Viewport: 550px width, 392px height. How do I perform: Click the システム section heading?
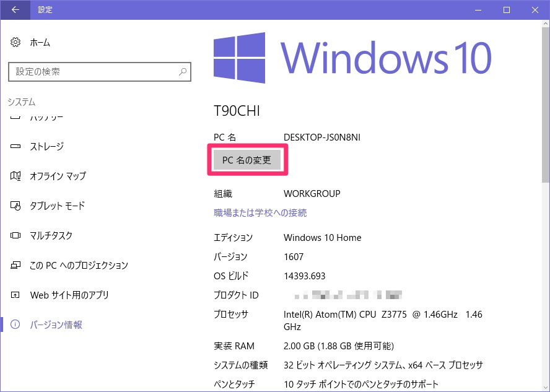click(x=22, y=102)
